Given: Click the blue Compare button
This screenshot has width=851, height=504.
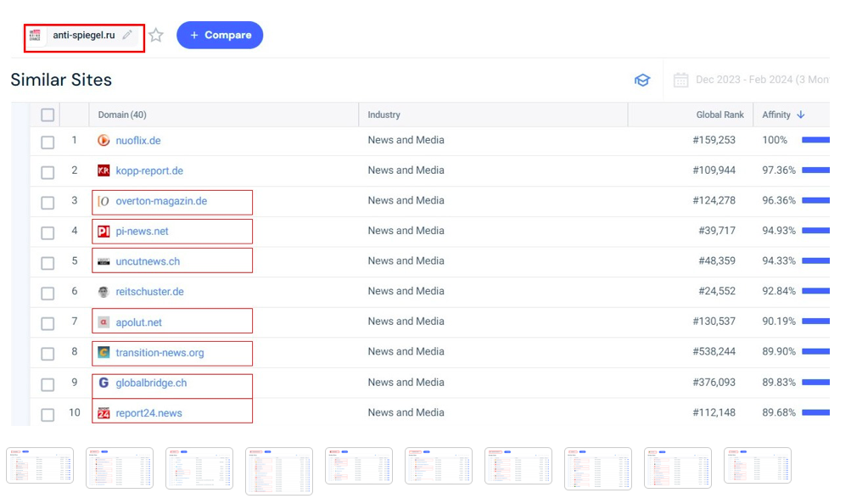Looking at the screenshot, I should (x=220, y=36).
